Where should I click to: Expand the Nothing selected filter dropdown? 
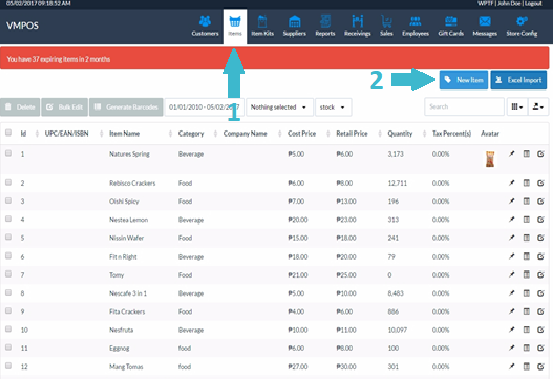[x=280, y=107]
